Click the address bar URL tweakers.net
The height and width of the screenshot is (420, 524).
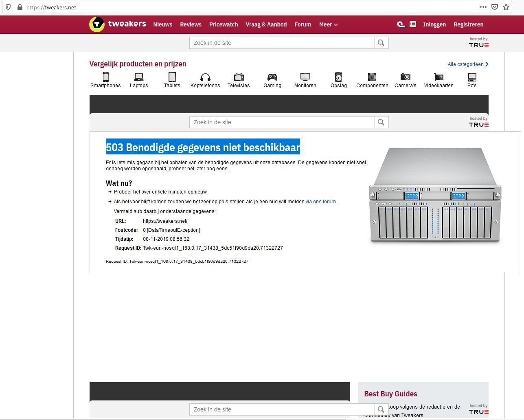[51, 7]
